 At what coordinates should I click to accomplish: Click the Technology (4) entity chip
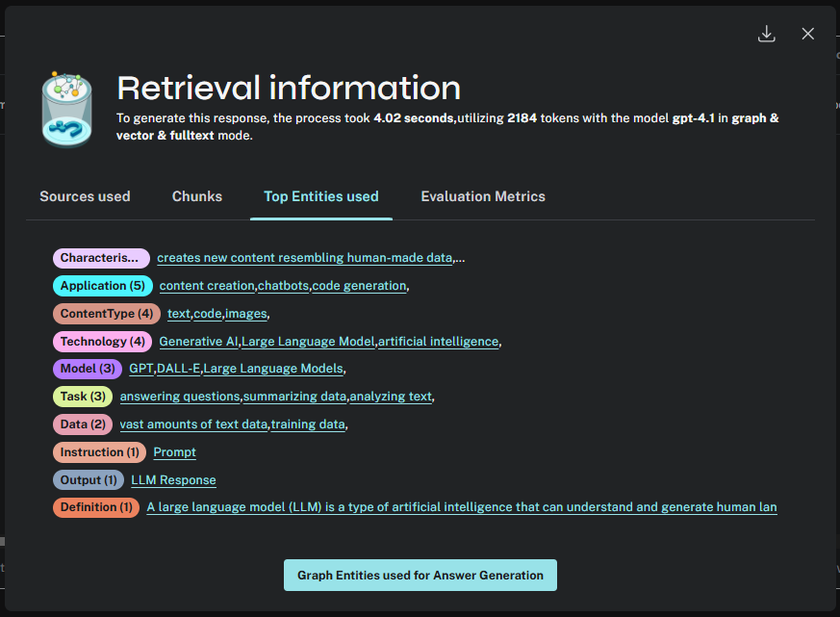(x=102, y=341)
